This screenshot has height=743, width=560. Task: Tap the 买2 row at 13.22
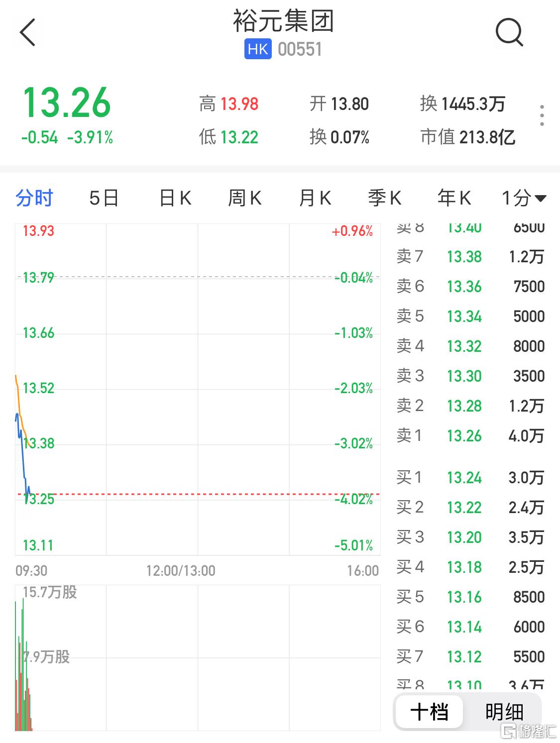(x=470, y=508)
